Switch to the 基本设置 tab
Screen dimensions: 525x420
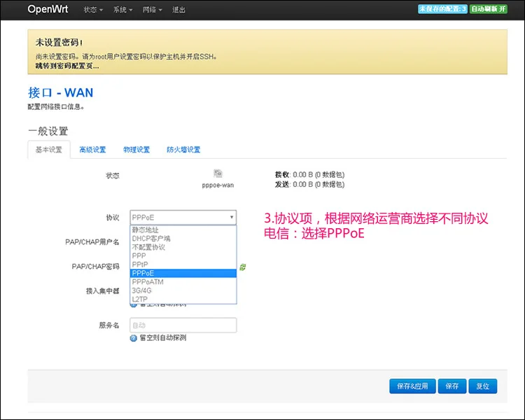click(x=49, y=150)
